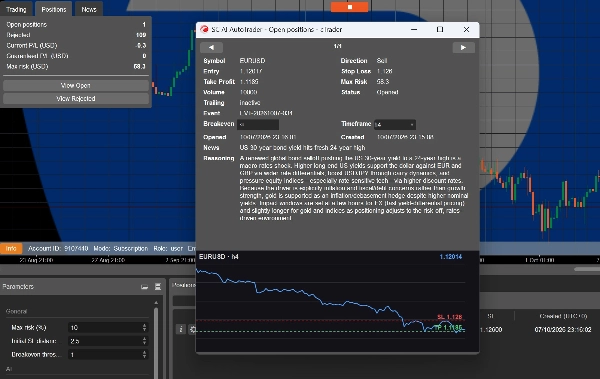Image resolution: width=600 pixels, height=379 pixels.
Task: Click the Rejected count row
Action: (76, 35)
